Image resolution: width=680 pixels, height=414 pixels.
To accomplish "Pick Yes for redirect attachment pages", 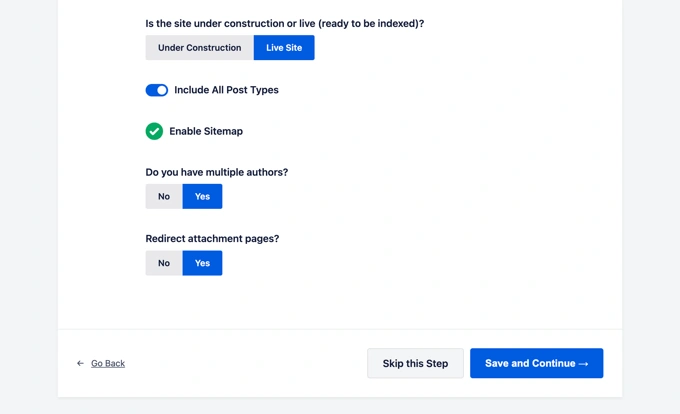I will [202, 263].
